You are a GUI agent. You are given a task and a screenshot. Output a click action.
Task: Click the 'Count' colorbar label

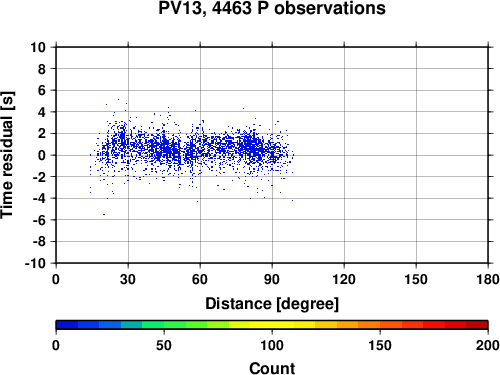[x=272, y=368]
